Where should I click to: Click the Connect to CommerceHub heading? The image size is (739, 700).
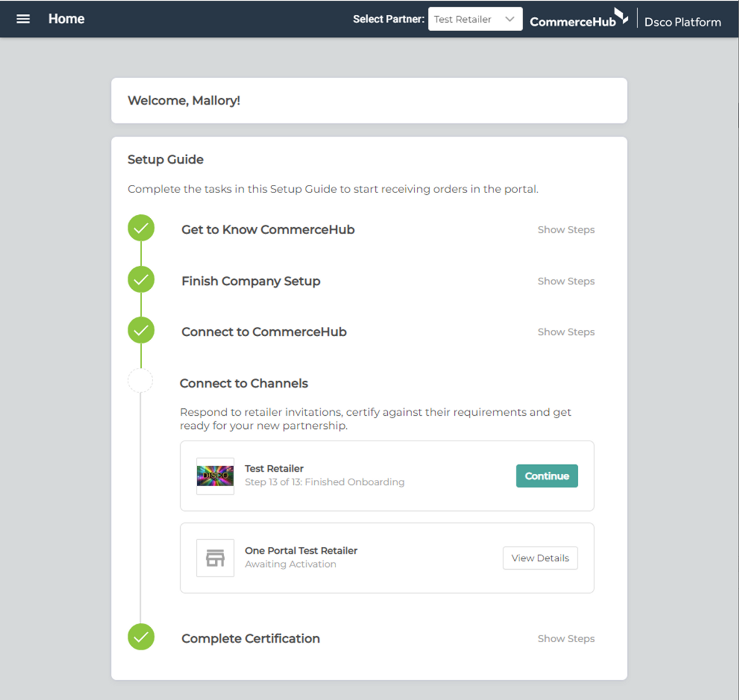[264, 332]
